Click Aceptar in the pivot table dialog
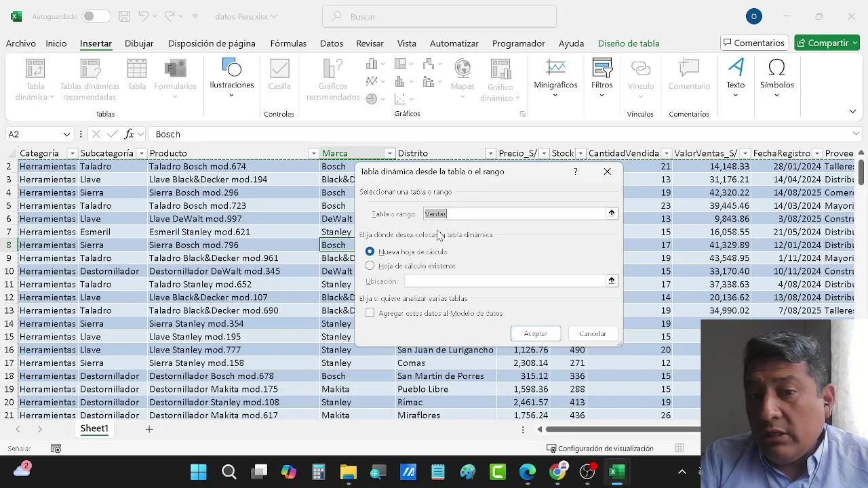The width and height of the screenshot is (868, 488). 535,333
